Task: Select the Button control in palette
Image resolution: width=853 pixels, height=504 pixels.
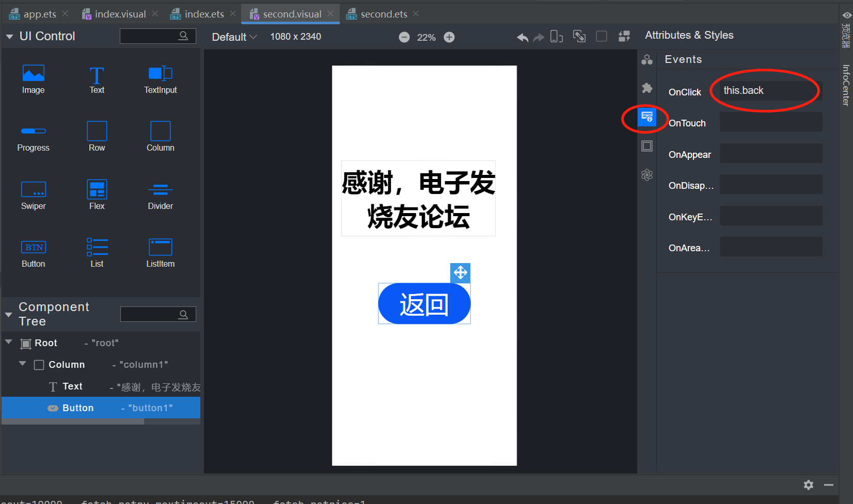Action: coord(33,254)
